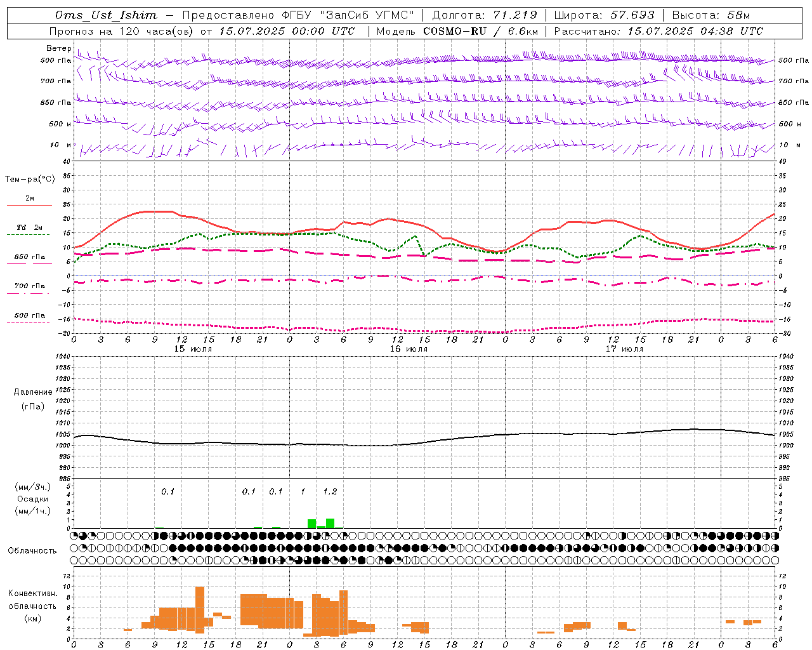
Task: Select the Осадки precipitation label
Action: (32, 499)
